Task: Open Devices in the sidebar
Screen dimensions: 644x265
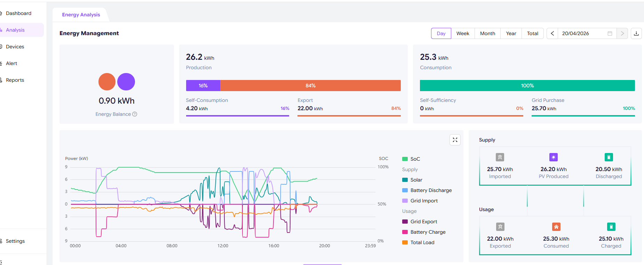Action: click(x=15, y=47)
